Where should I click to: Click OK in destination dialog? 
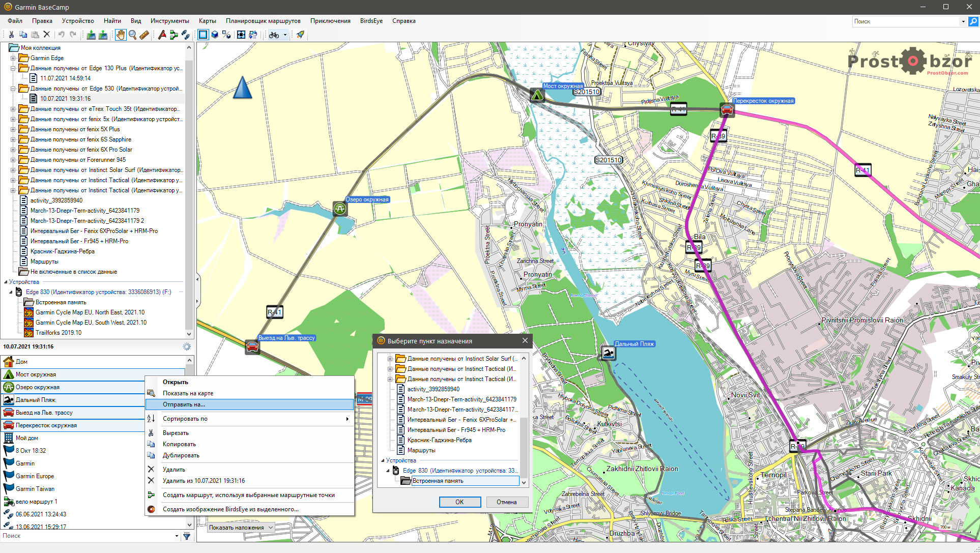(459, 502)
